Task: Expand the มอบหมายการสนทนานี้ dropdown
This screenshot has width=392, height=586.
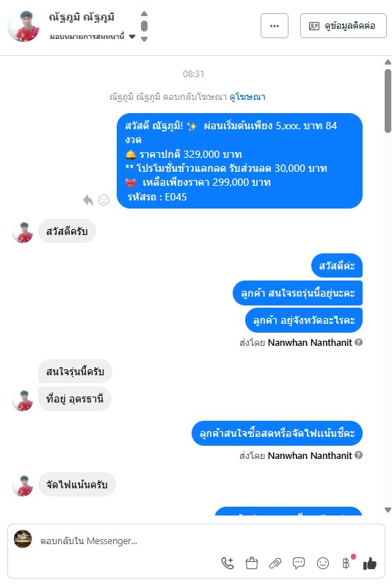Action: coord(132,37)
